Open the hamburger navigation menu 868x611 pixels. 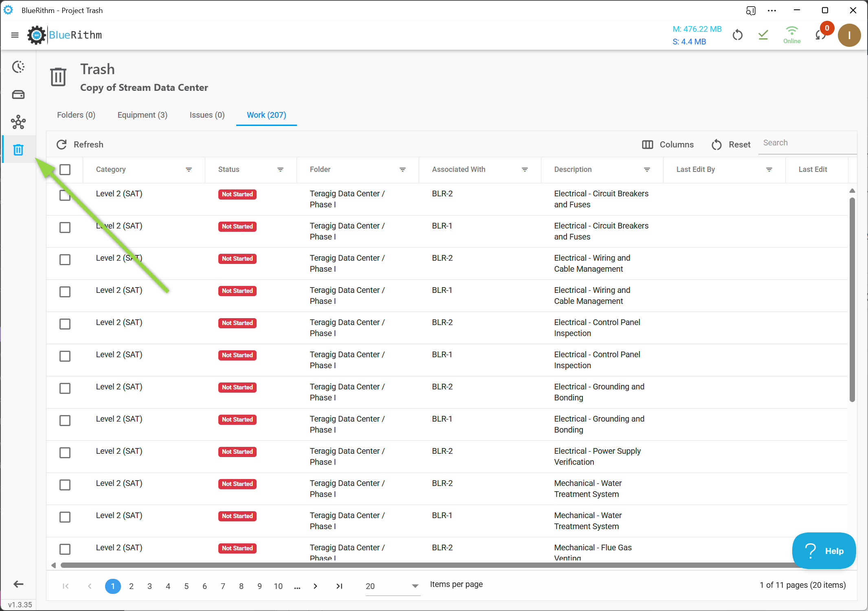coord(15,35)
